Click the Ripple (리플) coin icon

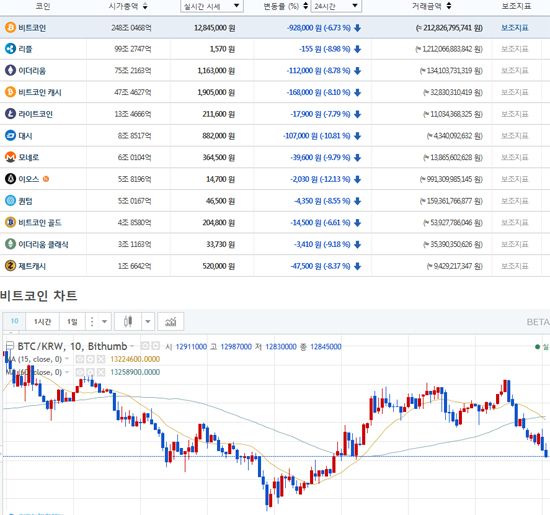(x=10, y=49)
